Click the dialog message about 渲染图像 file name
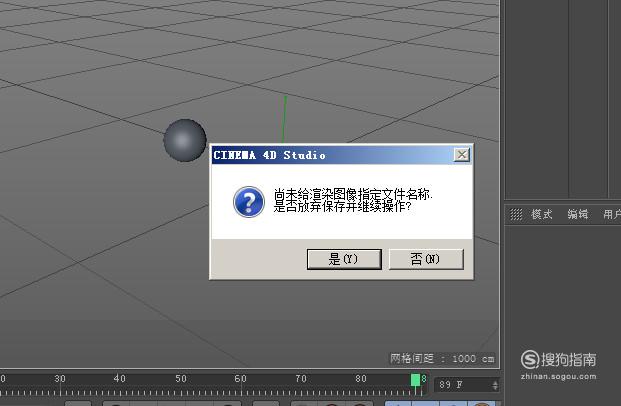The height and width of the screenshot is (406, 621). pos(353,200)
